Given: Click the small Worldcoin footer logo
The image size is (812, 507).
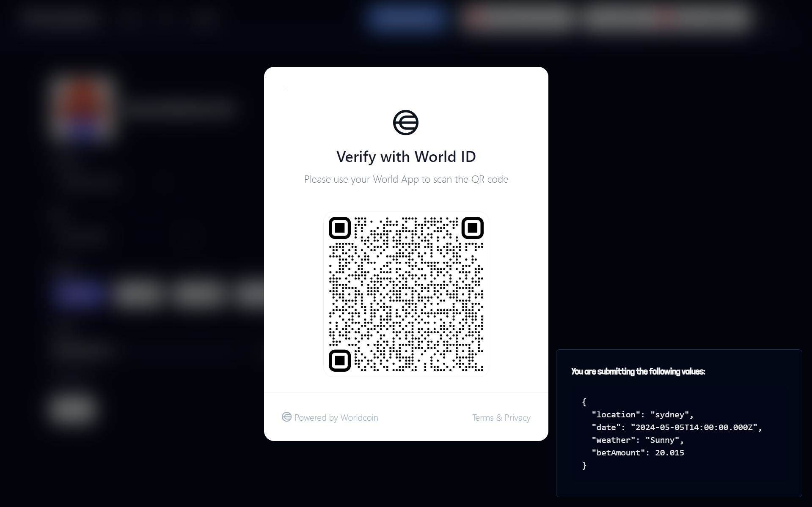Looking at the screenshot, I should pos(286,417).
